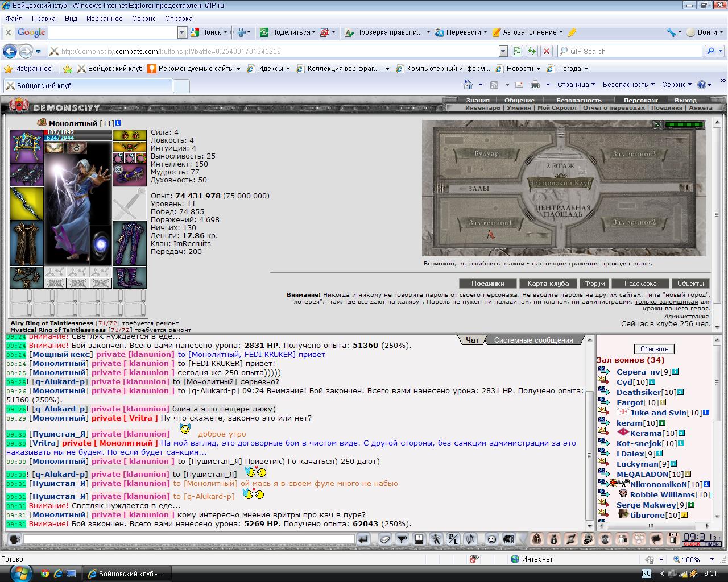Toggle the P/L translit icon
Screen dimensions: 728x582
click(453, 539)
